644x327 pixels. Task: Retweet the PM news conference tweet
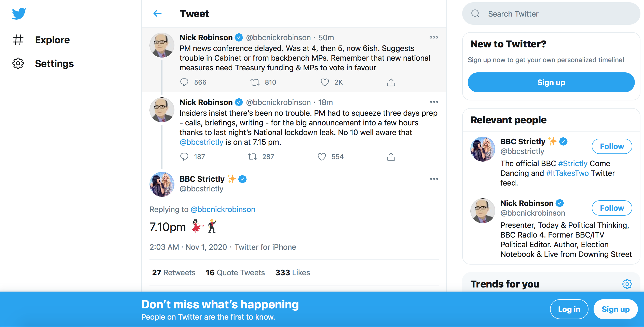point(255,82)
